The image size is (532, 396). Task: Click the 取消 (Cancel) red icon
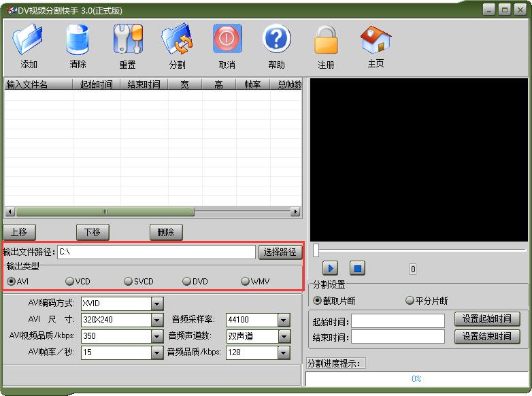tap(227, 40)
